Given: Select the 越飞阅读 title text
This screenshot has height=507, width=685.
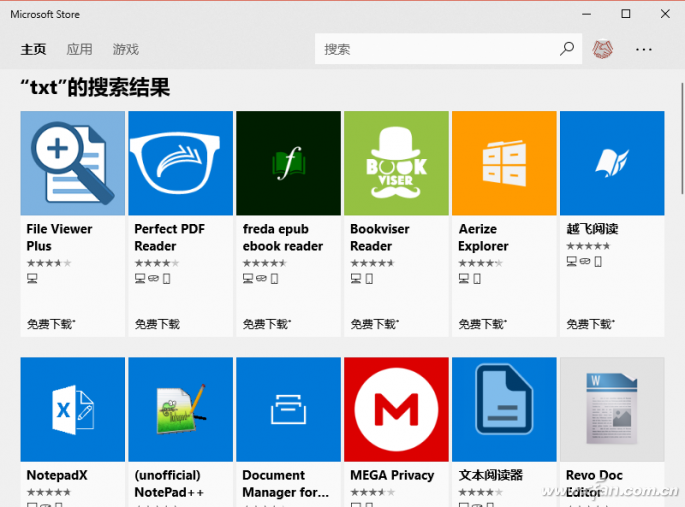Looking at the screenshot, I should point(592,228).
